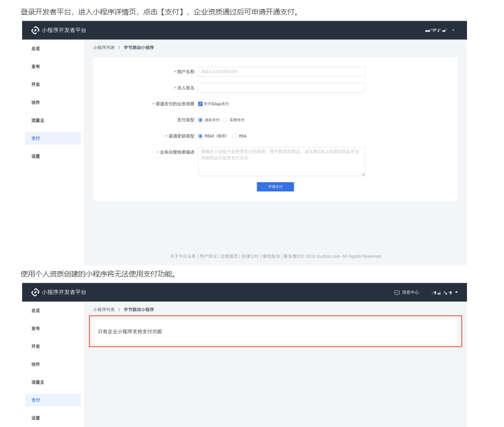The width and height of the screenshot is (504, 427).
Task: Click the logo icon in the header without 消息中心
Action: click(x=35, y=30)
